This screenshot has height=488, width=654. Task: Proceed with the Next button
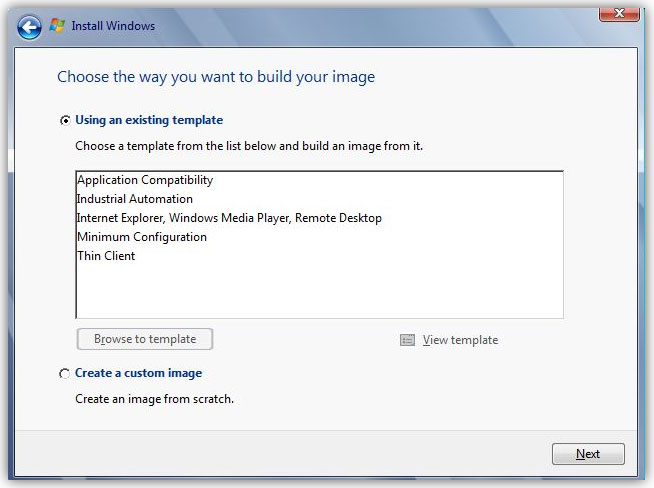(588, 454)
